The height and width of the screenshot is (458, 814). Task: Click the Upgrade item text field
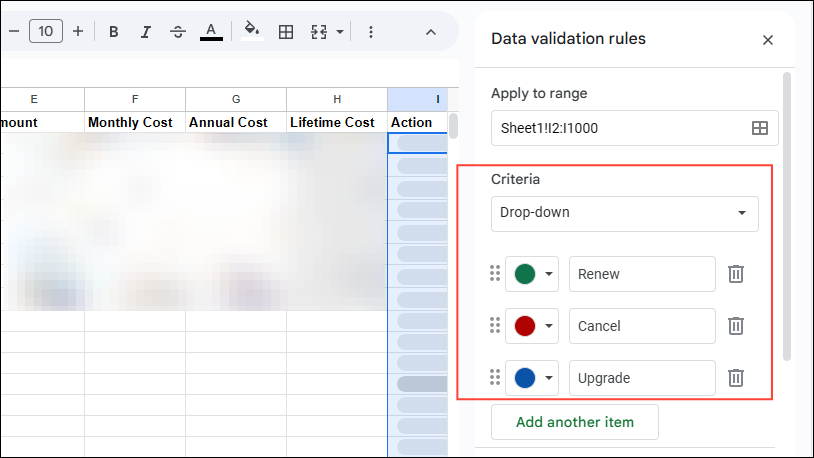click(x=642, y=378)
